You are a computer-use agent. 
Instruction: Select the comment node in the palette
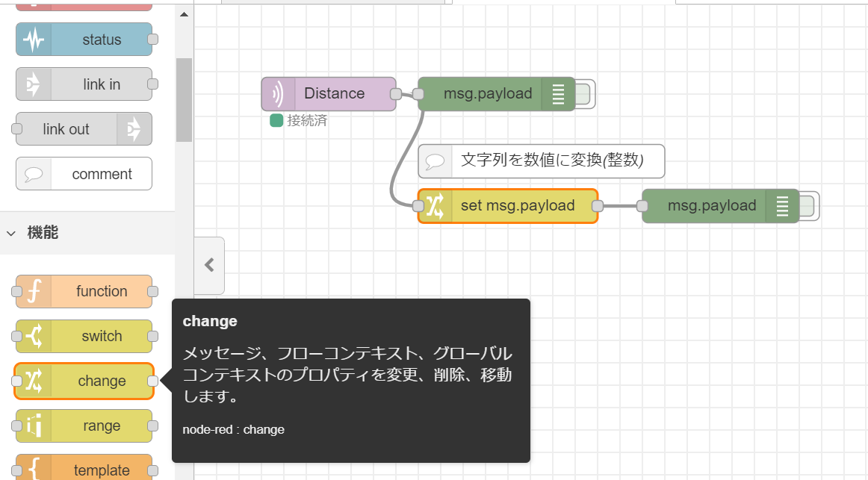point(84,173)
